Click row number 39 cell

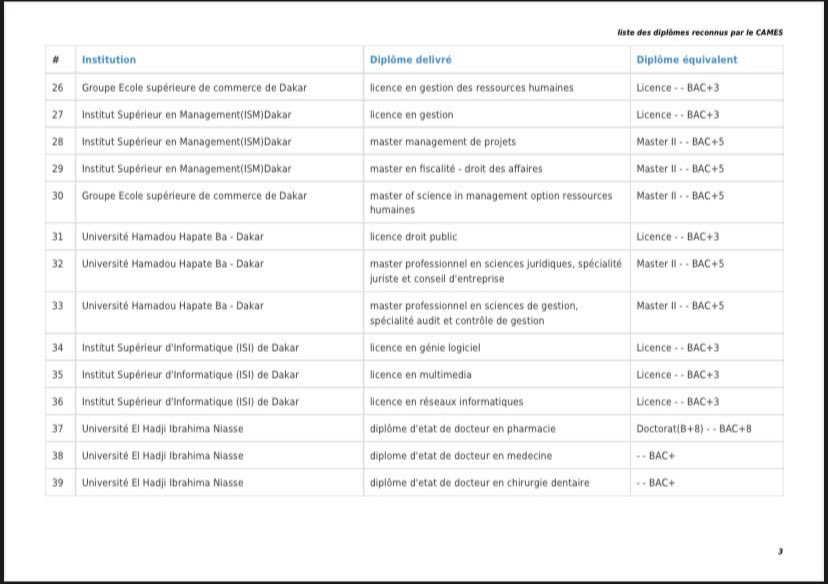(57, 483)
